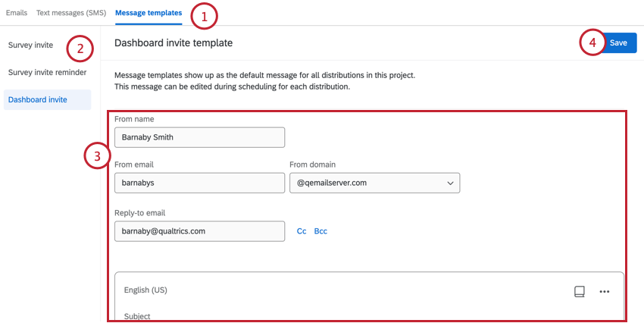Click annotation circle number 4

click(x=592, y=42)
